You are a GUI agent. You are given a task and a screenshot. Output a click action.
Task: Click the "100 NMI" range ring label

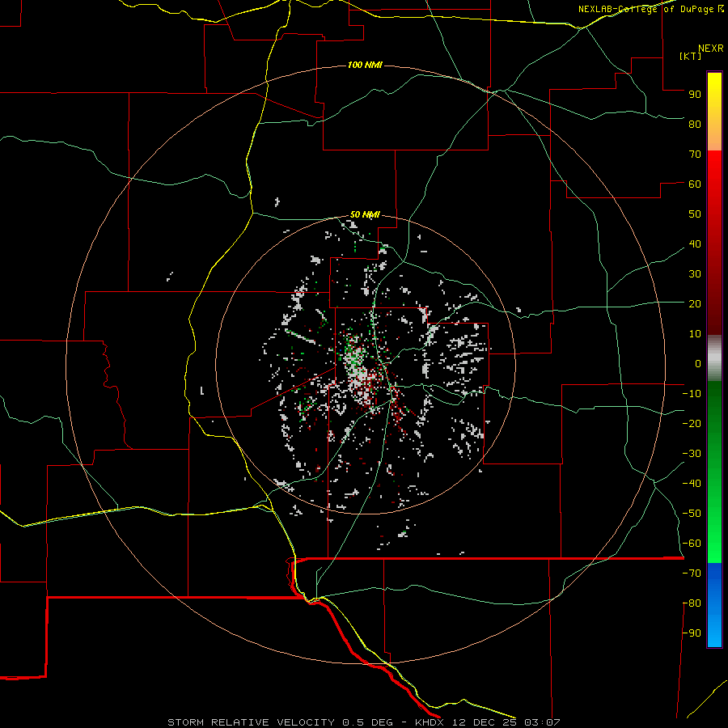pos(365,65)
